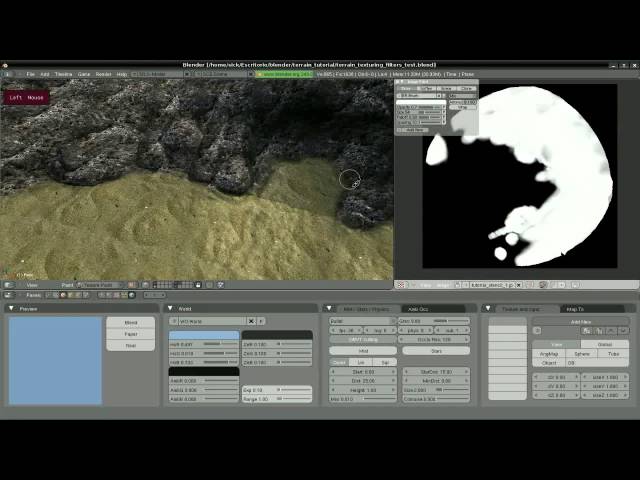The width and height of the screenshot is (640, 480).
Task: Toggle the Blend sky option
Action: 131,322
